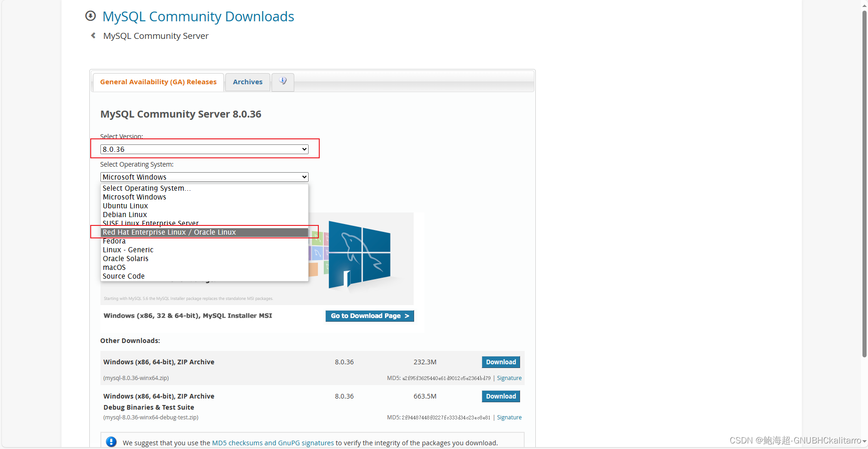Select Red Hat Enterprise Linux / Oracle Linux
The height and width of the screenshot is (449, 868).
click(204, 232)
